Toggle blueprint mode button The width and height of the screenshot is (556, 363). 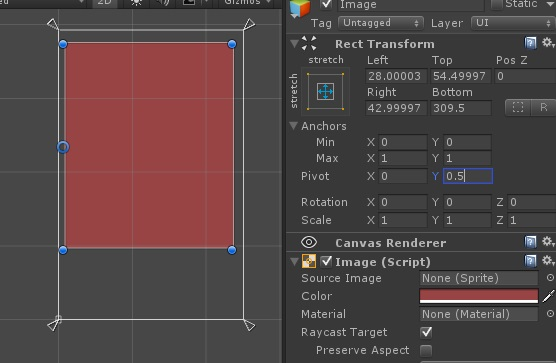(518, 107)
